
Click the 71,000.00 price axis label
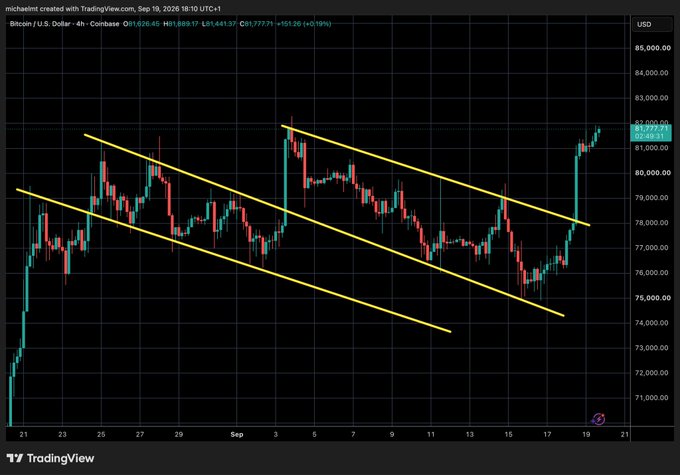(x=652, y=398)
